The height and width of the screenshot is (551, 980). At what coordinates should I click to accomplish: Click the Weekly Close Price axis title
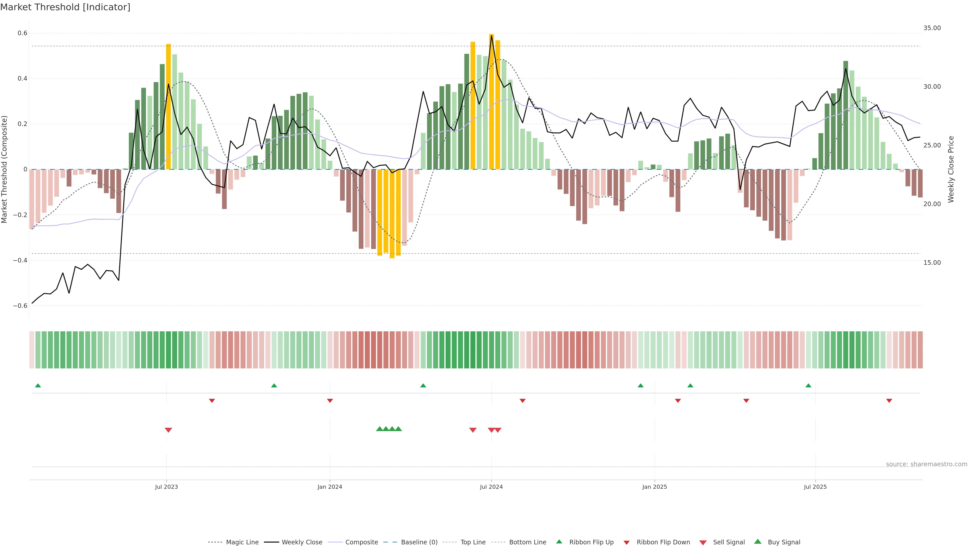[951, 169]
